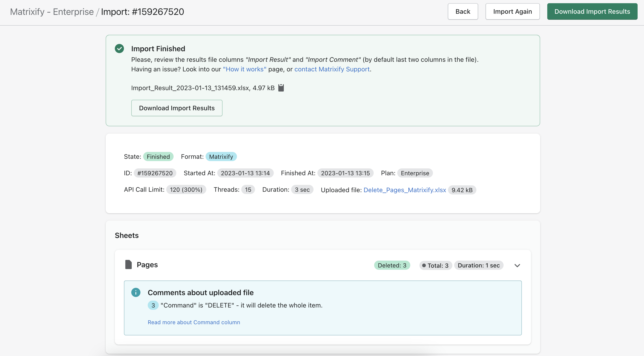Screen dimensions: 644x356
Task: Click the Finished state badge
Action: pos(158,157)
